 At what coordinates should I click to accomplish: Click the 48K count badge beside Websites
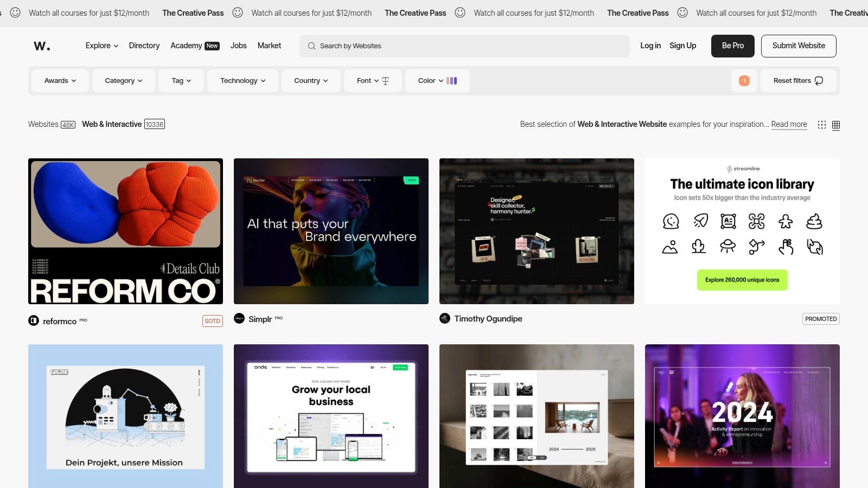68,125
